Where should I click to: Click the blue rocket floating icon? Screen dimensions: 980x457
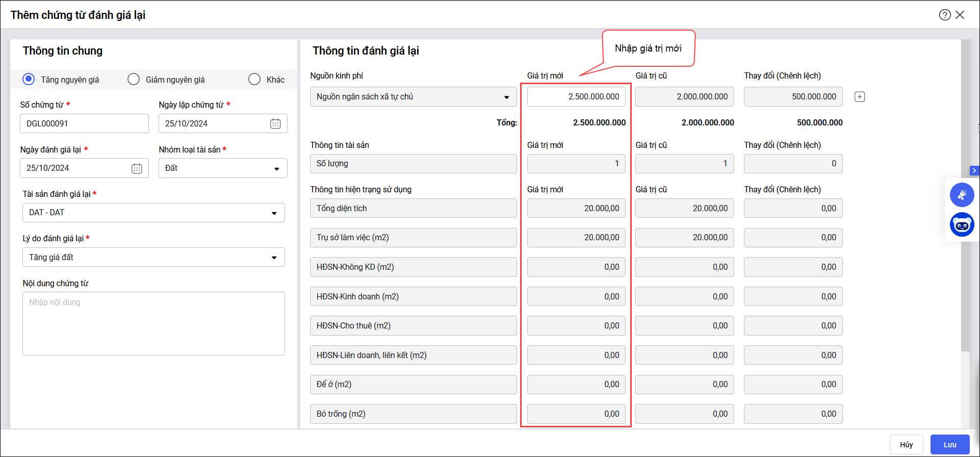(x=962, y=195)
